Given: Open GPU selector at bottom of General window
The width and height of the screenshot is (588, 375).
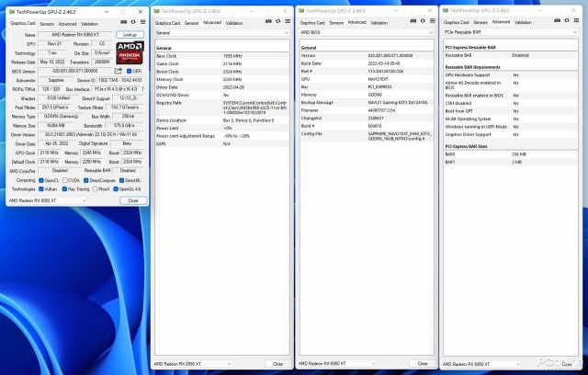Looking at the screenshot, I should [192, 364].
